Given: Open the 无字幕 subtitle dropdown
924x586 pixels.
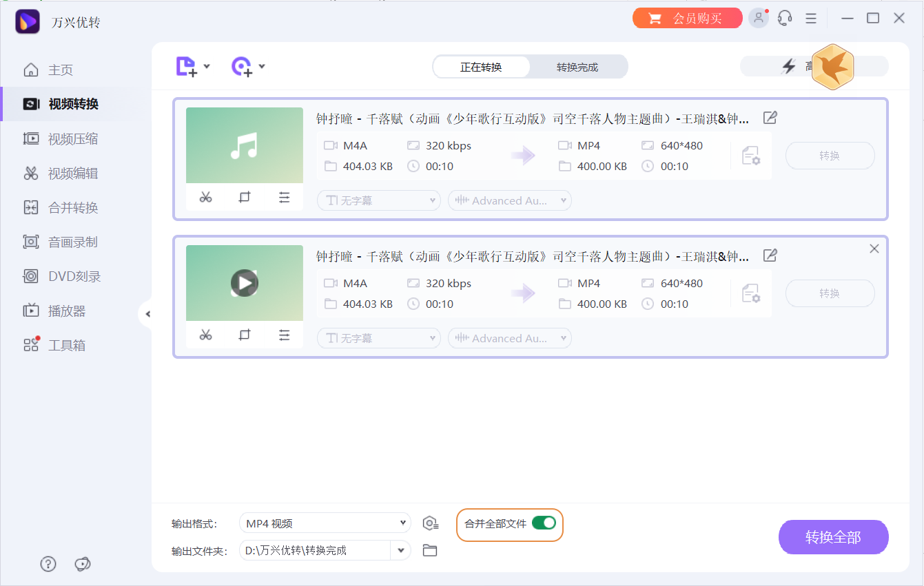Looking at the screenshot, I should click(x=378, y=200).
